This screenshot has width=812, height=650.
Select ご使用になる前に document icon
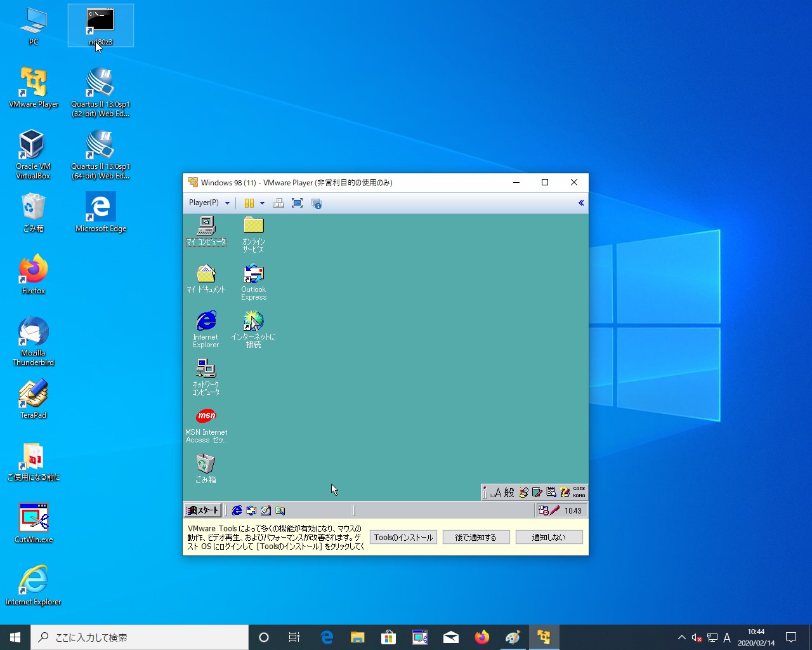point(33,461)
